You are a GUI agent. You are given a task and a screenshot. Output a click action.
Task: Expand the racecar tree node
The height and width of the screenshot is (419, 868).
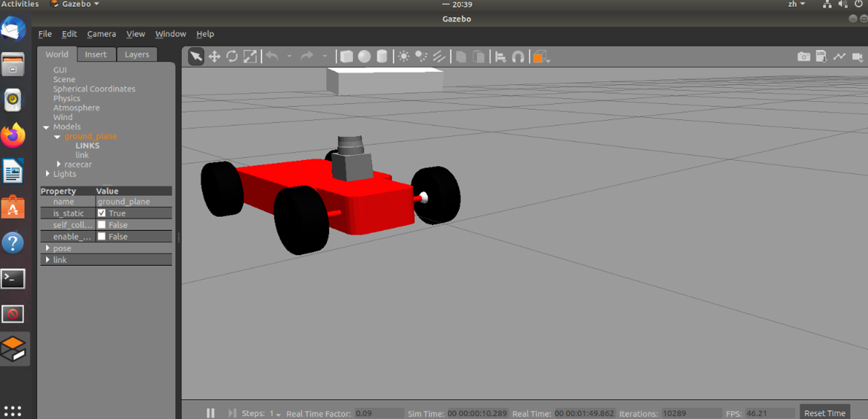[59, 164]
